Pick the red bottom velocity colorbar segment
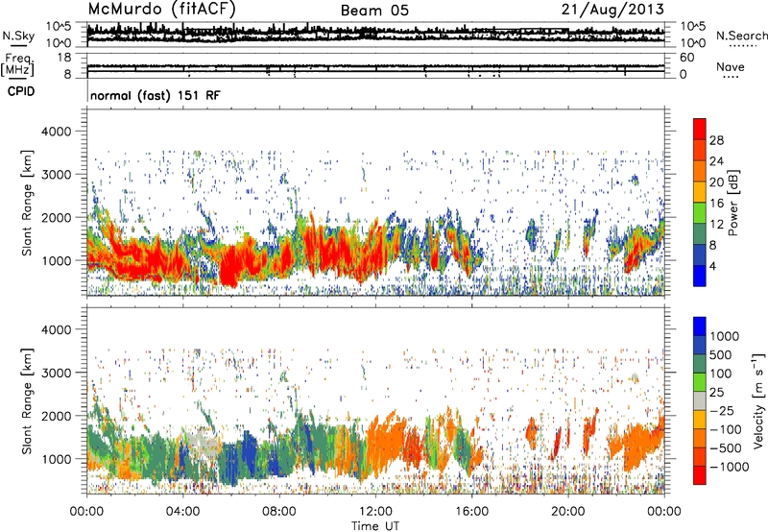 point(700,475)
